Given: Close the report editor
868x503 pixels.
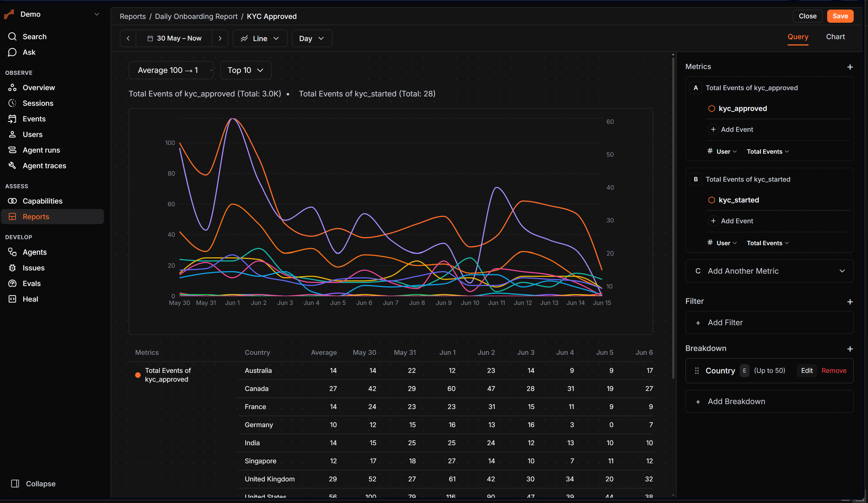Looking at the screenshot, I should (x=807, y=16).
